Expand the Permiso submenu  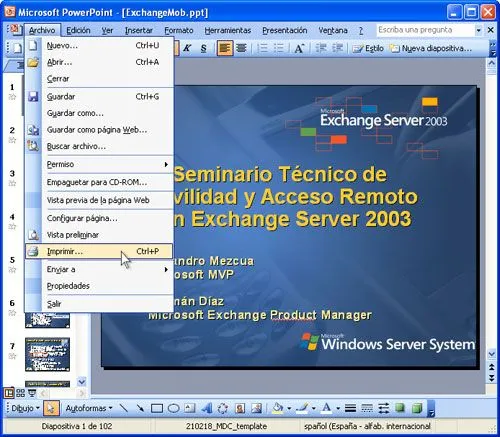[99, 164]
